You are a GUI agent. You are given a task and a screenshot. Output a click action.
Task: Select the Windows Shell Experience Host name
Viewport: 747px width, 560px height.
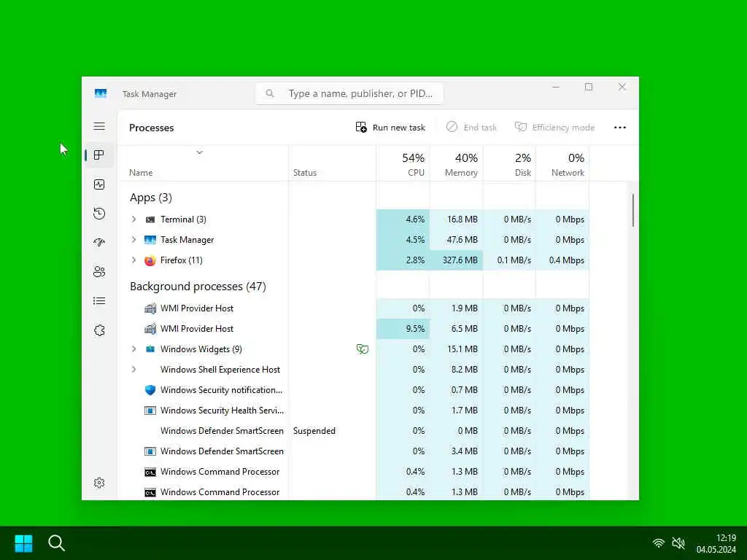tap(220, 370)
